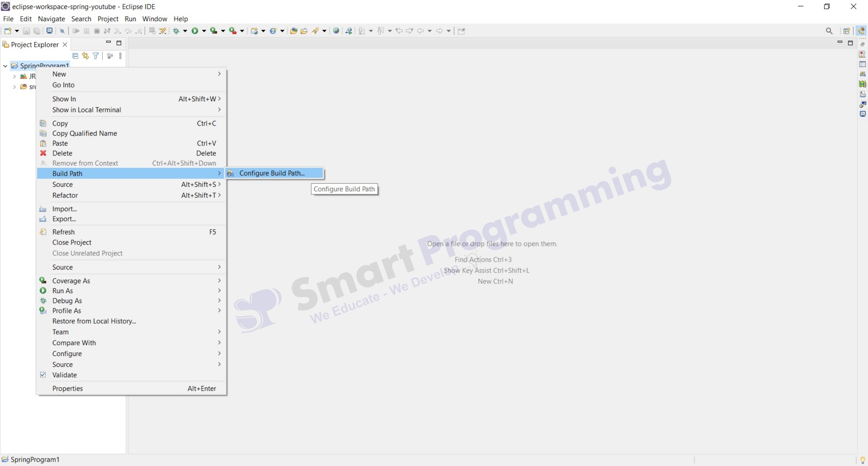The image size is (868, 466).
Task: Toggle the Pin Editor icon
Action: tap(461, 31)
